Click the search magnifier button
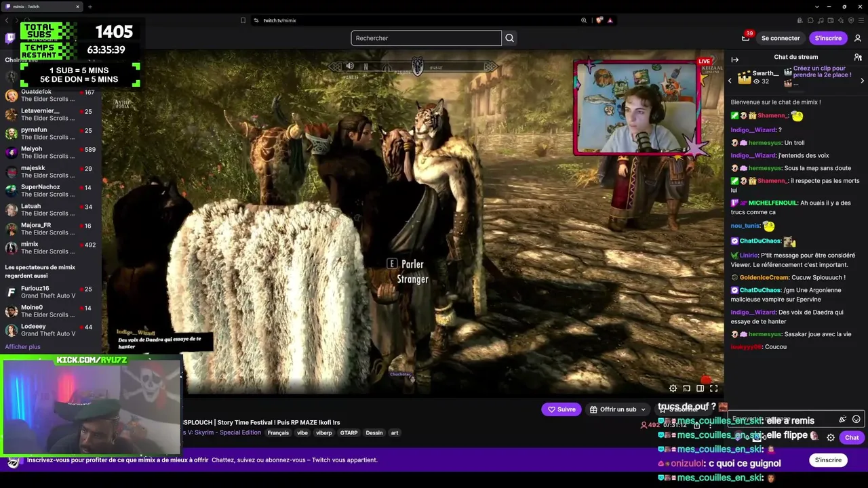The width and height of the screenshot is (868, 488). coord(510,38)
